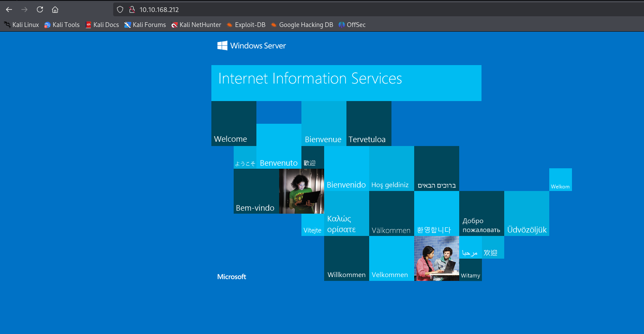Click the shield tracking protection icon

pos(120,9)
